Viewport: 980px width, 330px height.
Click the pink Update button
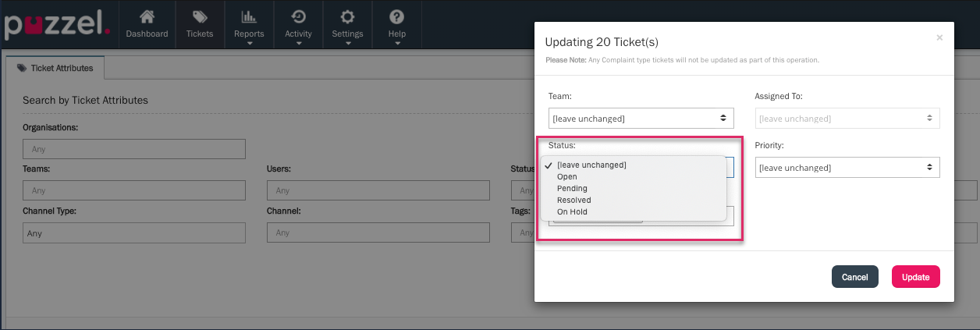click(915, 277)
